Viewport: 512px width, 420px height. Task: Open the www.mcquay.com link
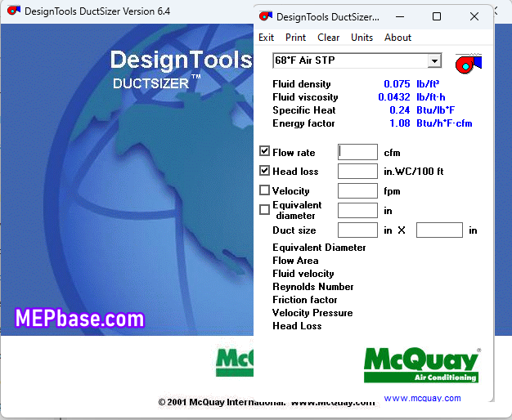[422, 398]
